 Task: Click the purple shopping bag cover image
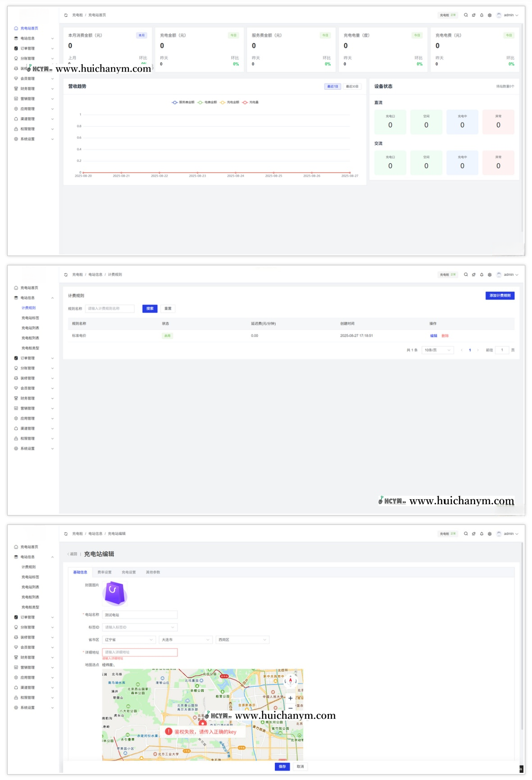coord(115,593)
